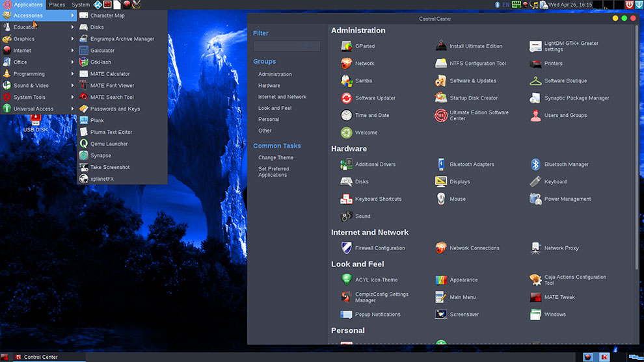Launch Bluetooth Manager
Image resolution: width=644 pixels, height=362 pixels.
[559, 164]
